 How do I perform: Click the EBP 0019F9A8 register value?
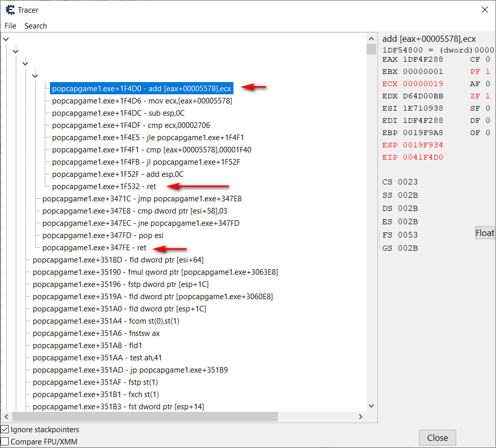413,133
